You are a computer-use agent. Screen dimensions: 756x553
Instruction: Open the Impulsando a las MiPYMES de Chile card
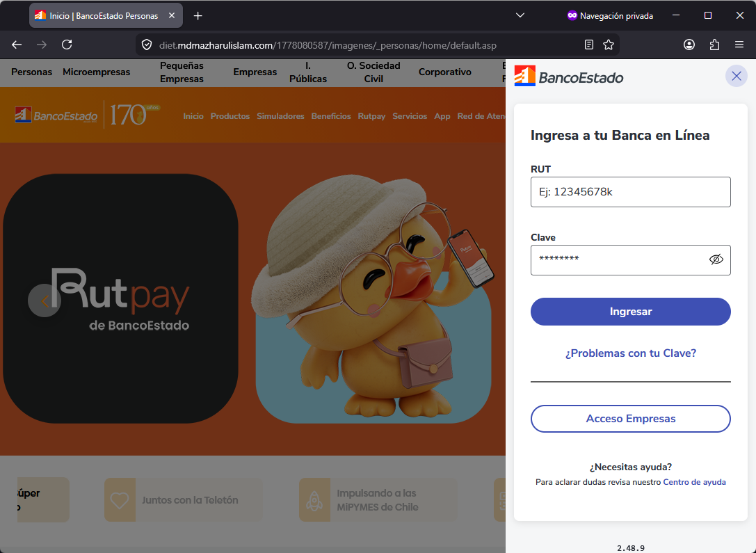pos(378,500)
